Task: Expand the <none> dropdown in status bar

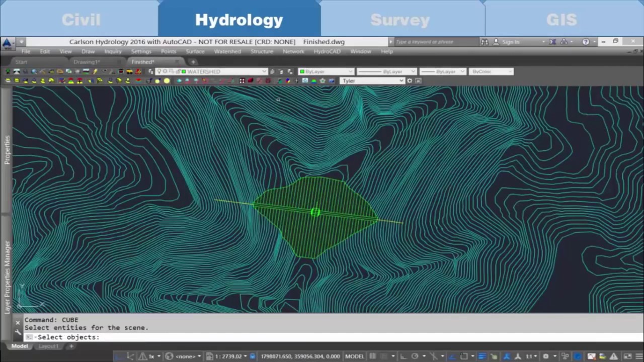Action: click(199, 356)
